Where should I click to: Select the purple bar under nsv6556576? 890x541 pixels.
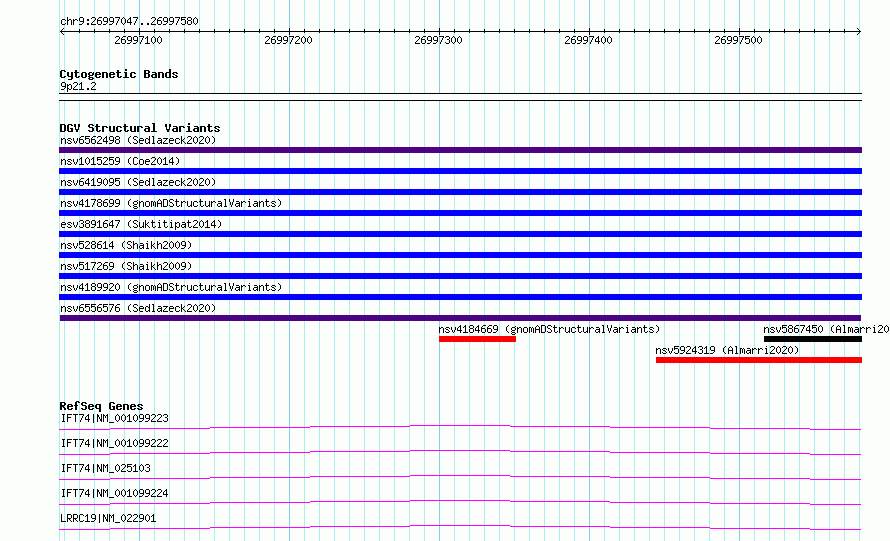coord(460,318)
